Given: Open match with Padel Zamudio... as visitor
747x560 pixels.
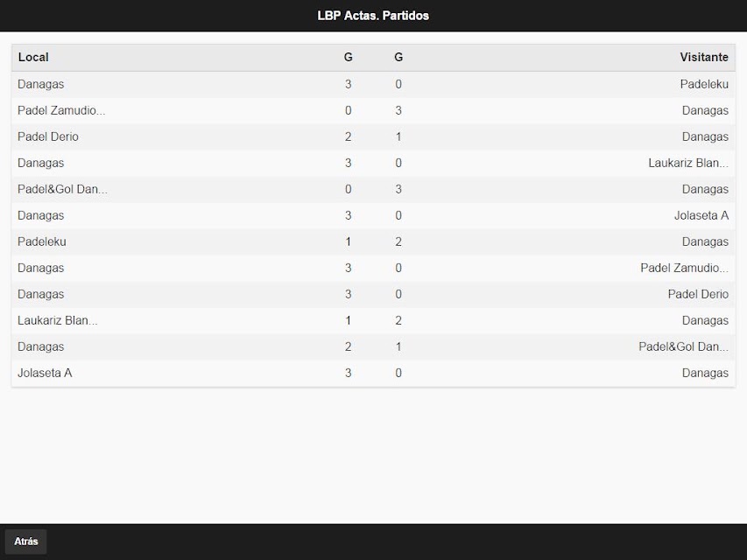Looking at the screenshot, I should coord(373,268).
